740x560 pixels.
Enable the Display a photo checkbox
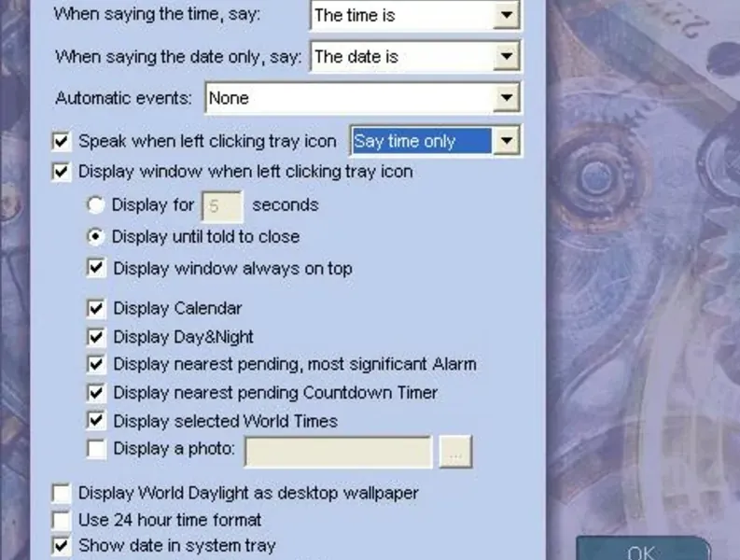[x=96, y=449]
